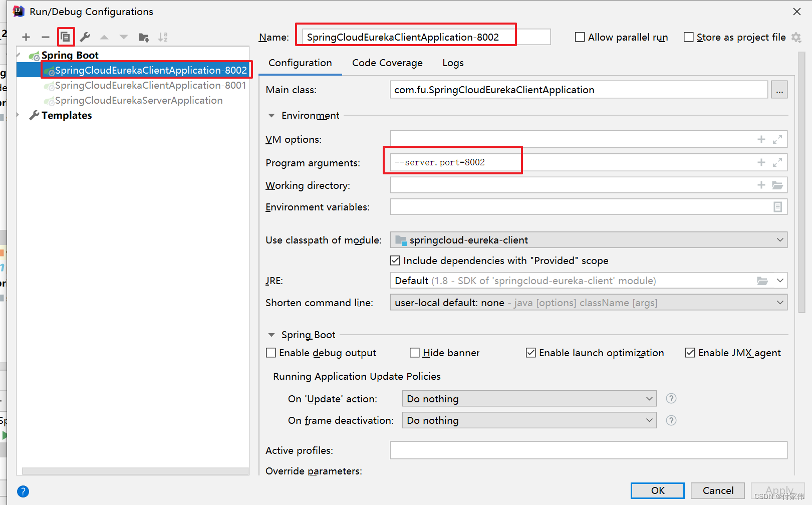Image resolution: width=812 pixels, height=505 pixels.
Task: Click the OK button
Action: pyautogui.click(x=658, y=490)
